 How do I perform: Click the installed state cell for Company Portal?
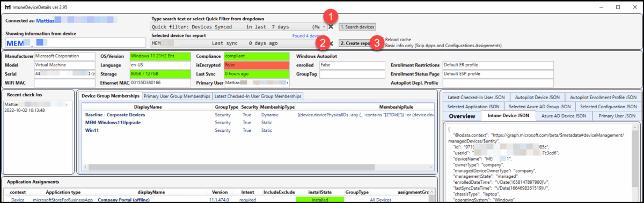(319, 199)
